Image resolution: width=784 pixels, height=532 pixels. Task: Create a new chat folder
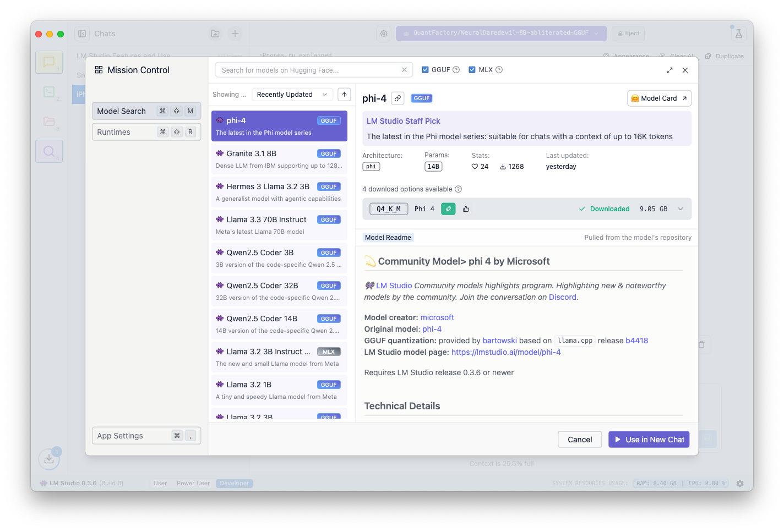pos(215,34)
